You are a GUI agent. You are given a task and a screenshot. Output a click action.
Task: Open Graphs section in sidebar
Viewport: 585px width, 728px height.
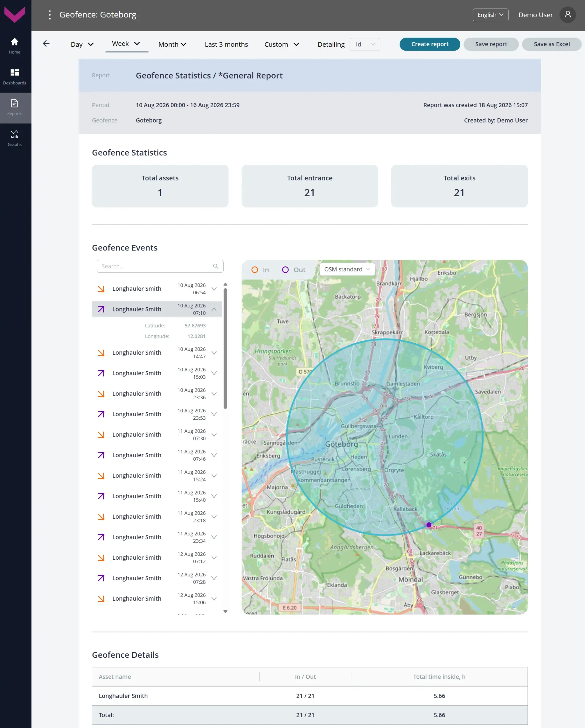pyautogui.click(x=15, y=138)
